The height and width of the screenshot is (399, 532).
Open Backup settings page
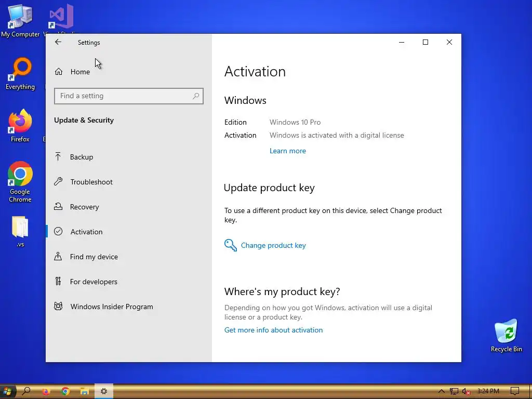82,157
